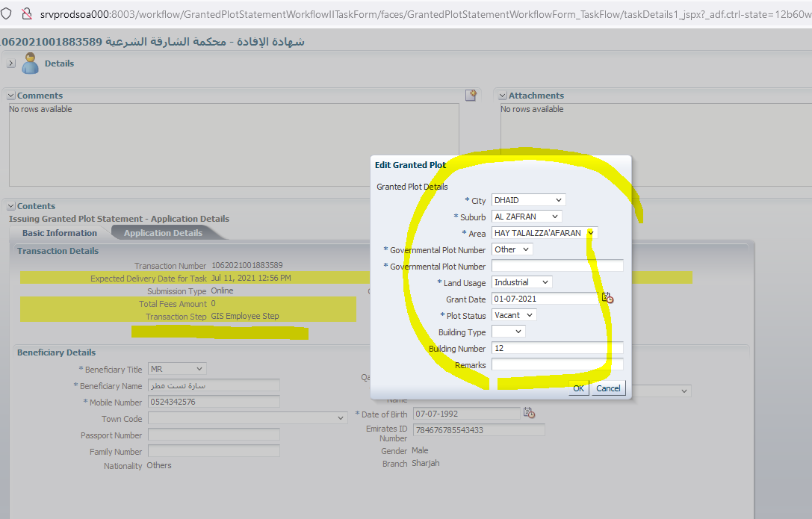Click the 'Jul 11, 2021 12:56 PM' delivery date
Viewport: 812px width, 519px height.
click(x=251, y=278)
